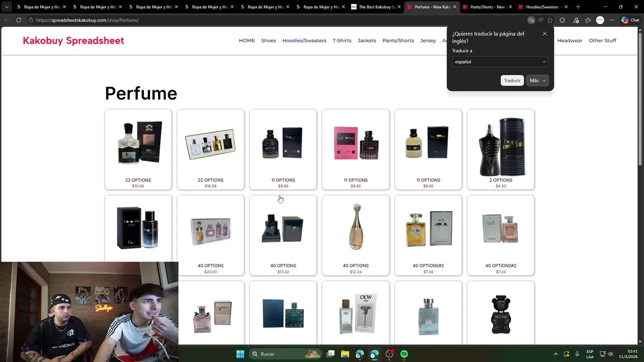Open the black bear-shaped perfume bottle
Viewport: 644px width, 362px height.
pyautogui.click(x=501, y=314)
